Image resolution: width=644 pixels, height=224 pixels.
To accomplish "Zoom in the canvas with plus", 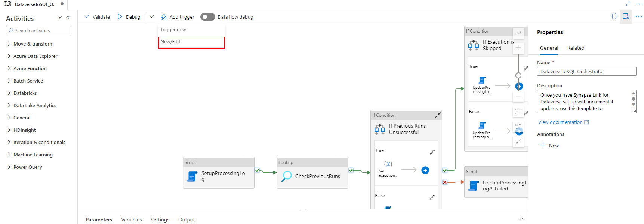I will click(518, 48).
